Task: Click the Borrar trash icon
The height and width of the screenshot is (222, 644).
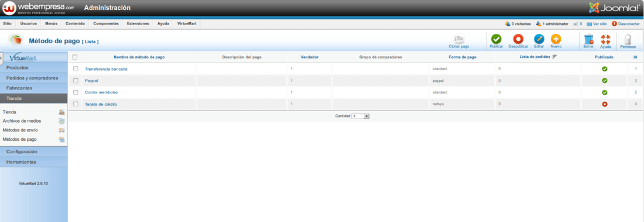Action: pyautogui.click(x=588, y=39)
